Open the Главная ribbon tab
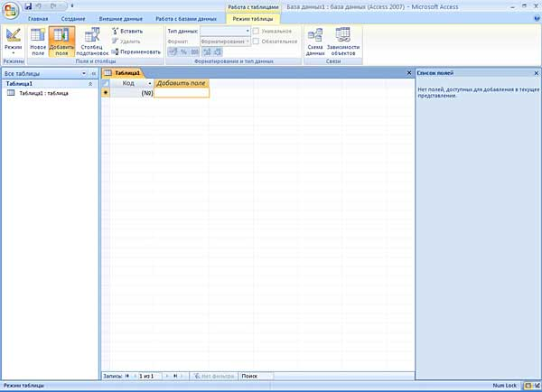The image size is (542, 392). tap(38, 19)
